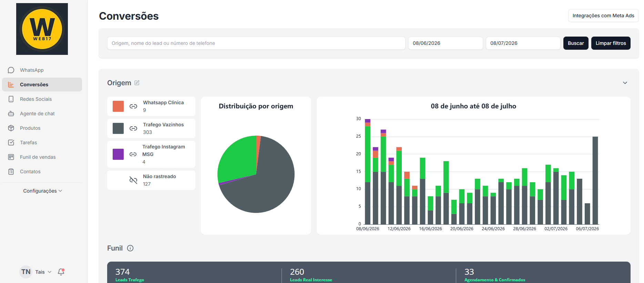Go to Funil de vendas menu item
644x283 pixels.
pyautogui.click(x=42, y=157)
